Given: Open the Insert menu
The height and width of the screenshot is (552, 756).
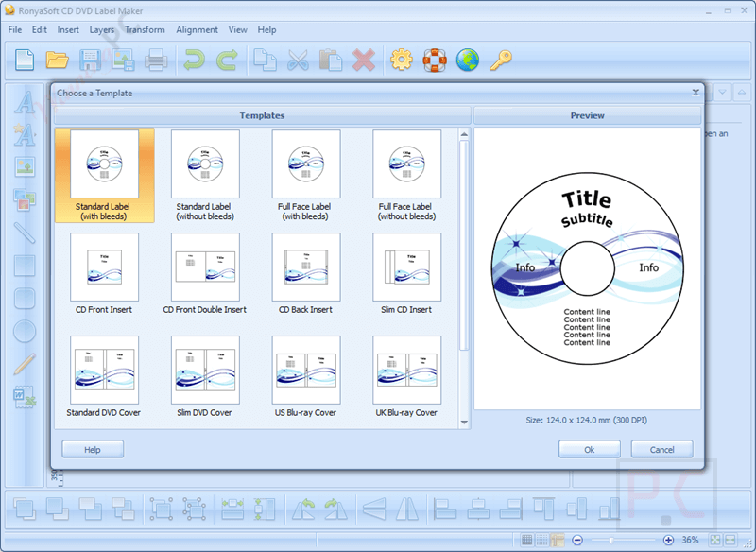Looking at the screenshot, I should coord(68,30).
